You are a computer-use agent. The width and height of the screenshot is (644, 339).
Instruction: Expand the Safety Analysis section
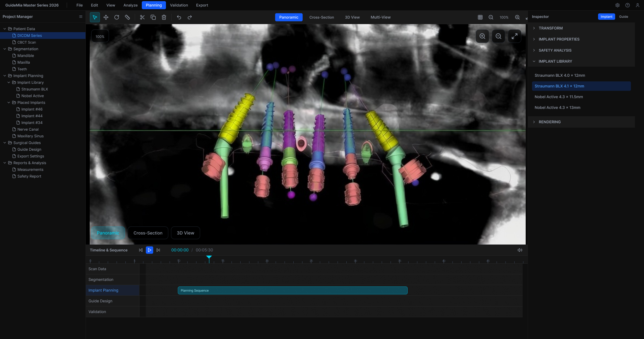point(555,50)
